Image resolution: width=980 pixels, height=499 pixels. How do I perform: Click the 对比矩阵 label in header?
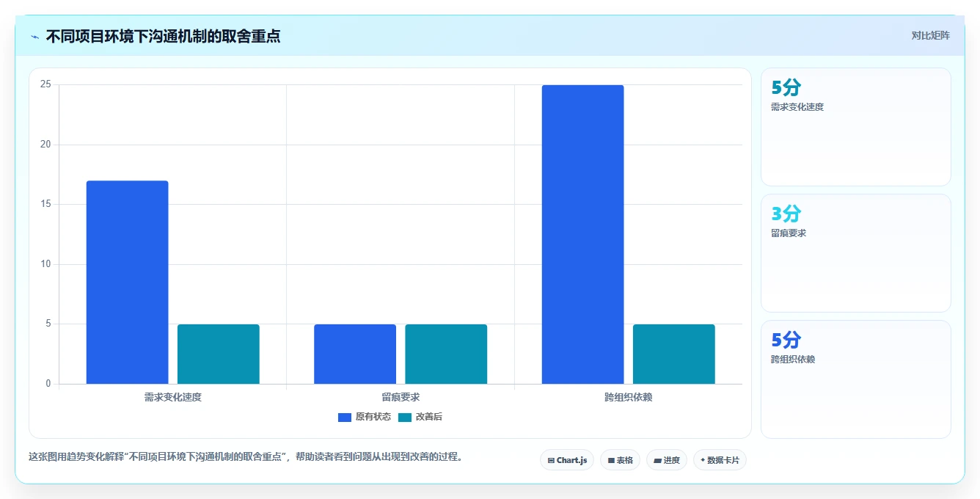(x=930, y=35)
